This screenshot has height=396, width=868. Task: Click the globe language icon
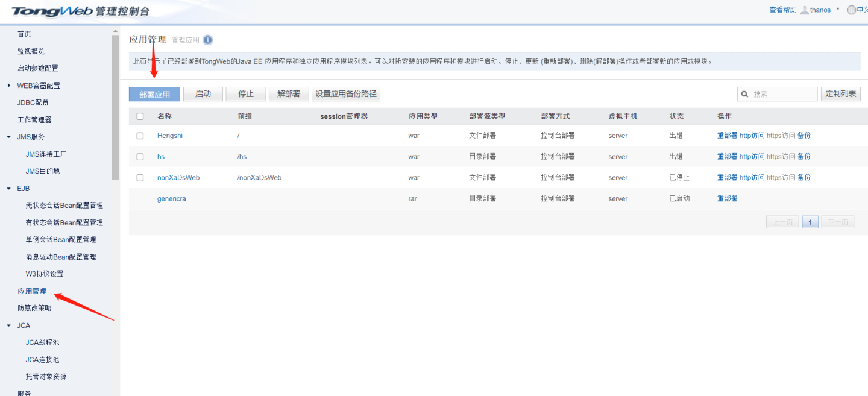point(851,10)
